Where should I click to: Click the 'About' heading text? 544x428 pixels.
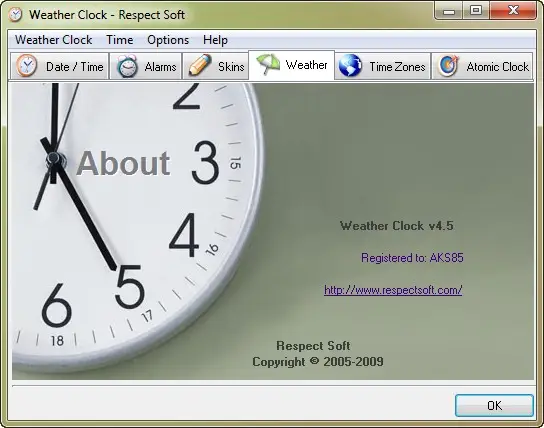(x=124, y=163)
